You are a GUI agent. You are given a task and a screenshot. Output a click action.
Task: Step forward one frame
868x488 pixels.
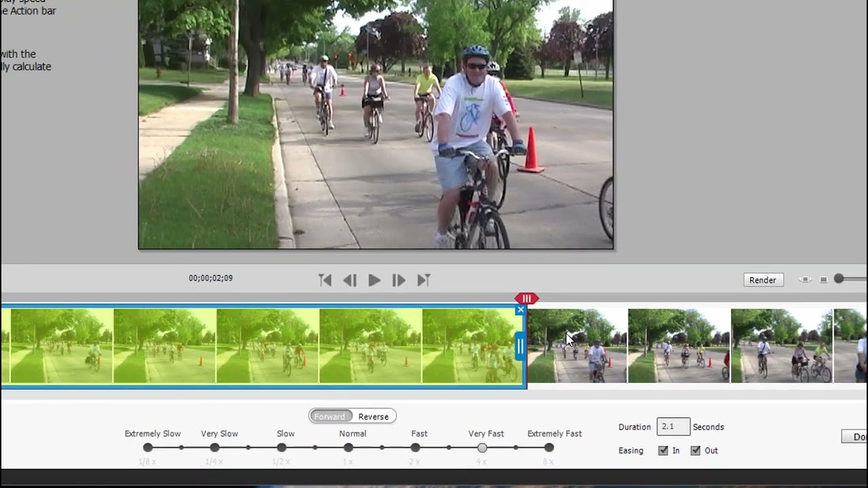click(399, 280)
